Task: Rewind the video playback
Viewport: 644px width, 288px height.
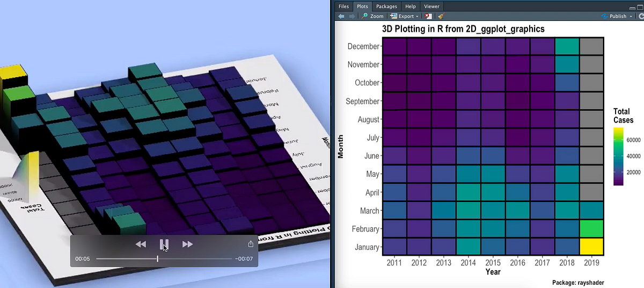Action: pos(141,244)
